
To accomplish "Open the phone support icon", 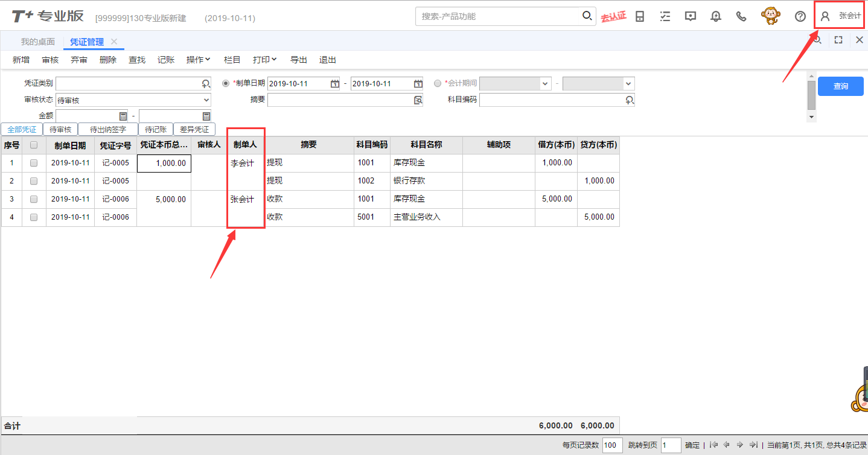I will [x=741, y=16].
